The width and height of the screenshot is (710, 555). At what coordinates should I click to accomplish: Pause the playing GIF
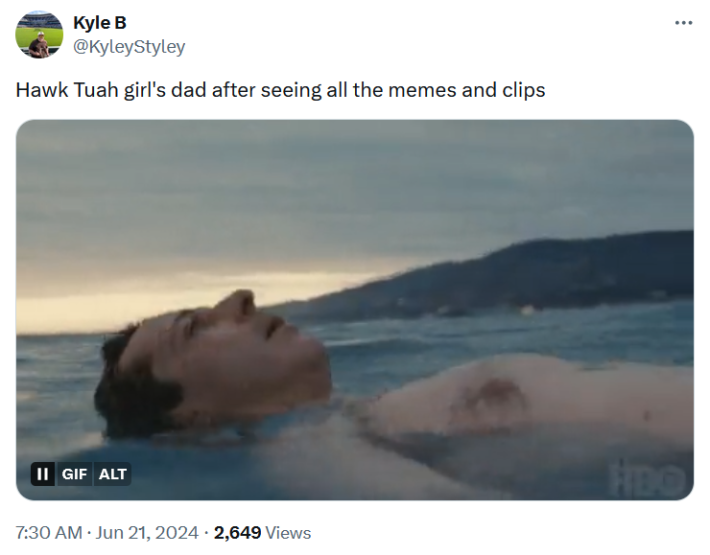pyautogui.click(x=43, y=474)
